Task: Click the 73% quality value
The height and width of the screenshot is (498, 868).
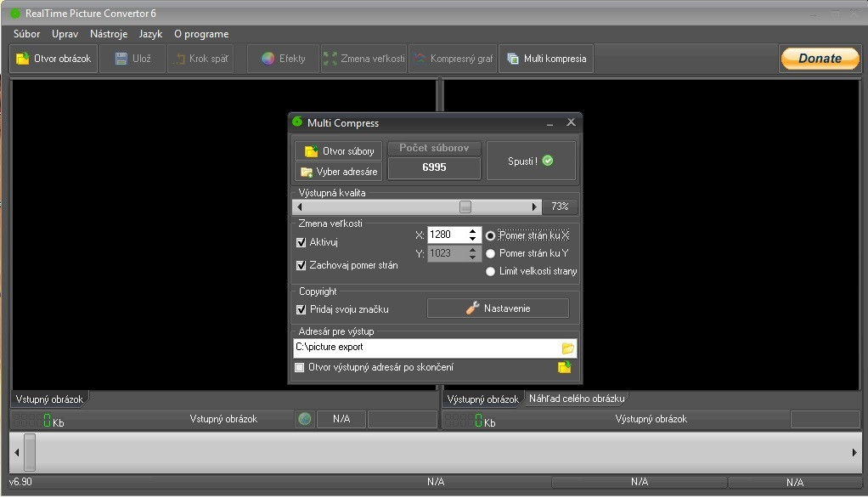Action: 561,207
